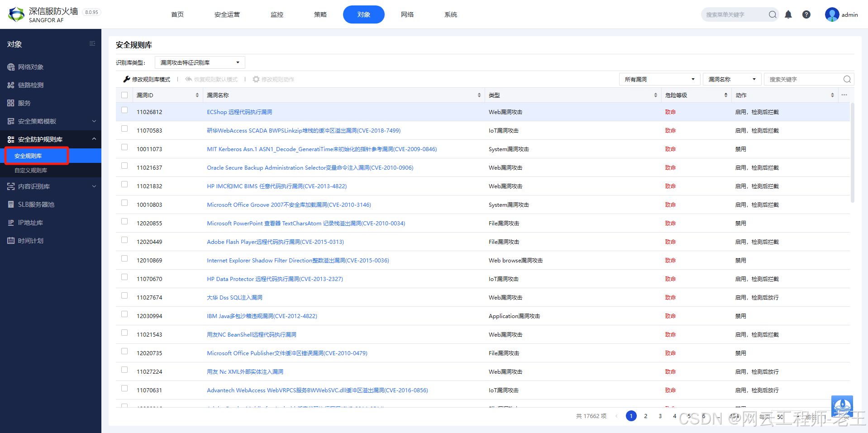Screen dimensions: 868x433
Task: Collapse the 安全防护规则库 sidebar chevron
Action: (x=94, y=139)
